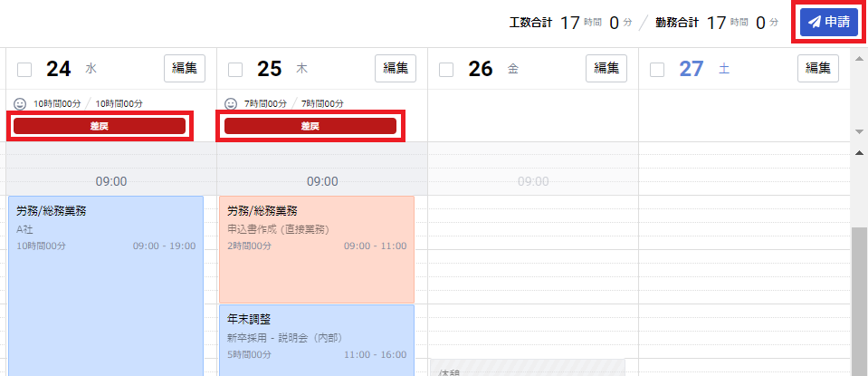Open the orange 申込書作成 work entry
This screenshot has height=376, width=868.
316,249
